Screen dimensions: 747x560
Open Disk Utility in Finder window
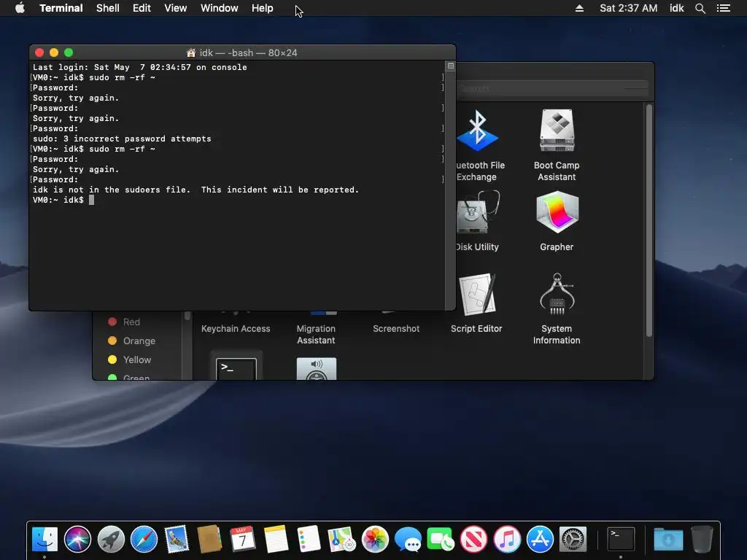coord(477,212)
